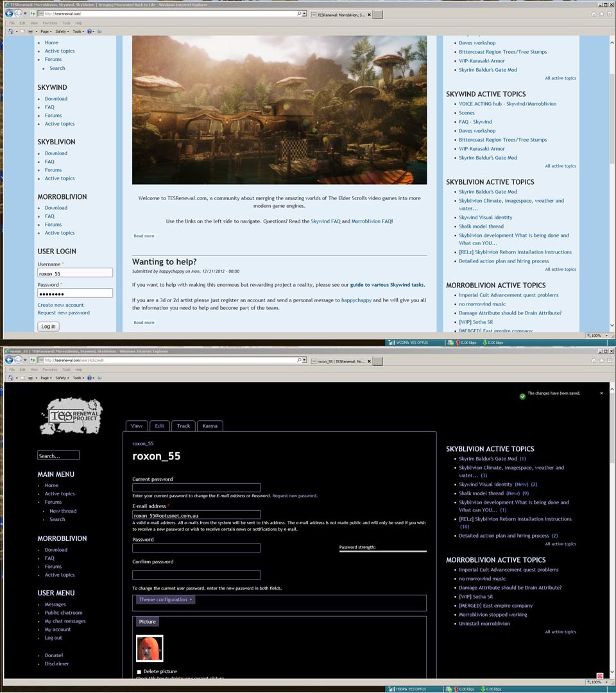Click the TES Renewal Project logo
The width and height of the screenshot is (616, 693).
click(x=71, y=416)
